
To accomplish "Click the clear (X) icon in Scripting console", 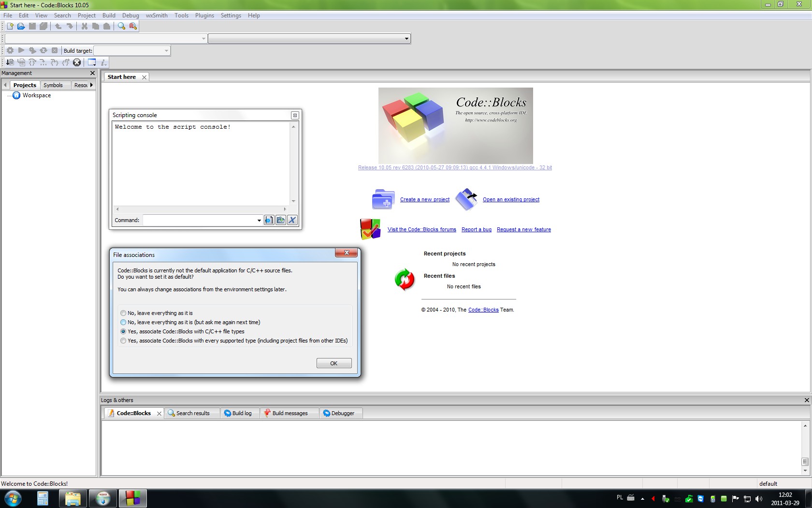I will coord(292,220).
